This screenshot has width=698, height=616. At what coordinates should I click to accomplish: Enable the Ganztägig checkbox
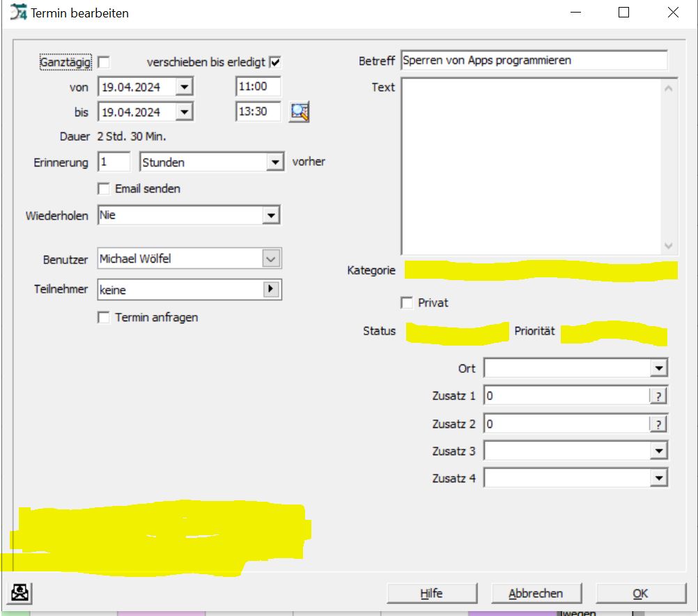coord(104,63)
